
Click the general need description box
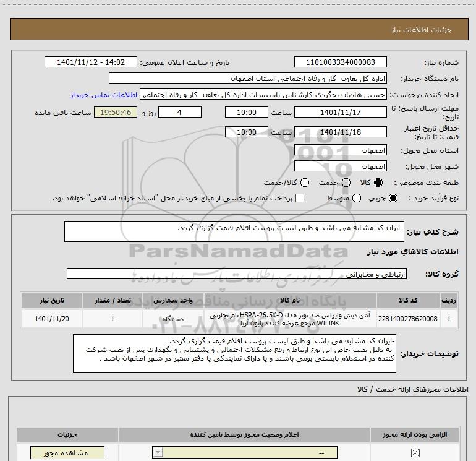[234, 232]
